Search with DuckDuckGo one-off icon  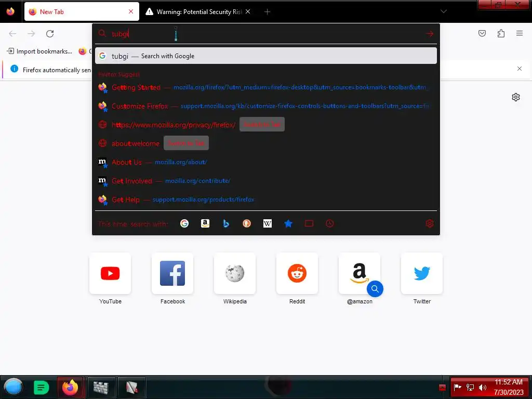(x=247, y=223)
